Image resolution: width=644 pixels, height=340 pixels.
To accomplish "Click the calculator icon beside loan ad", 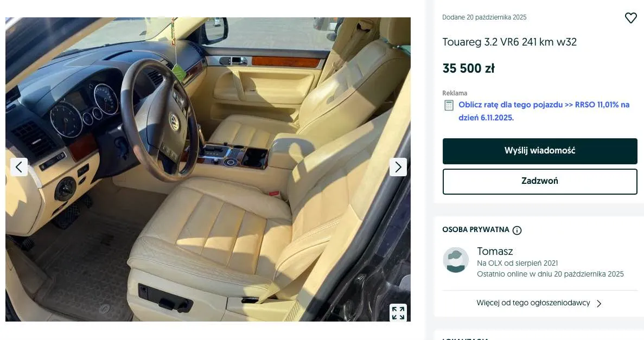I will 449,106.
